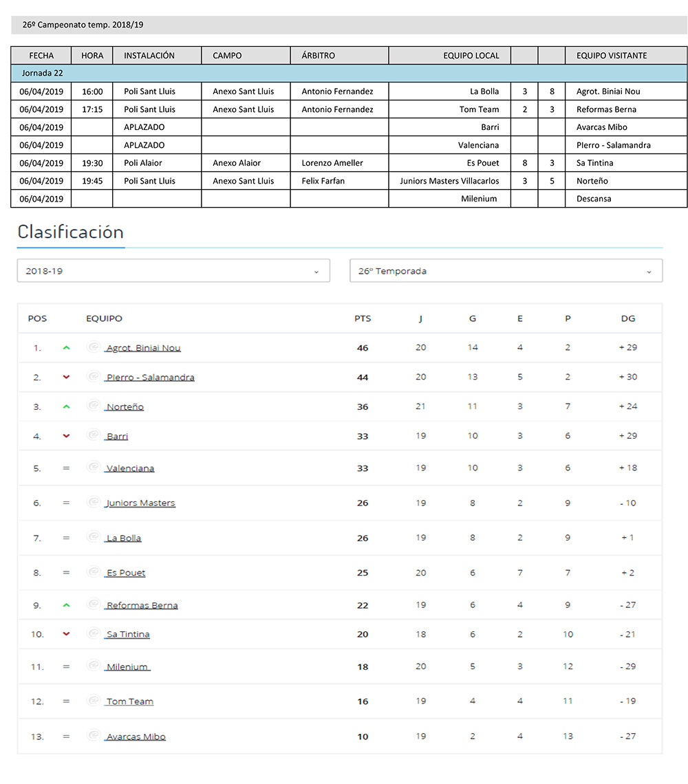The height and width of the screenshot is (784, 688).
Task: Open Tom Team in the classification table
Action: point(129,701)
